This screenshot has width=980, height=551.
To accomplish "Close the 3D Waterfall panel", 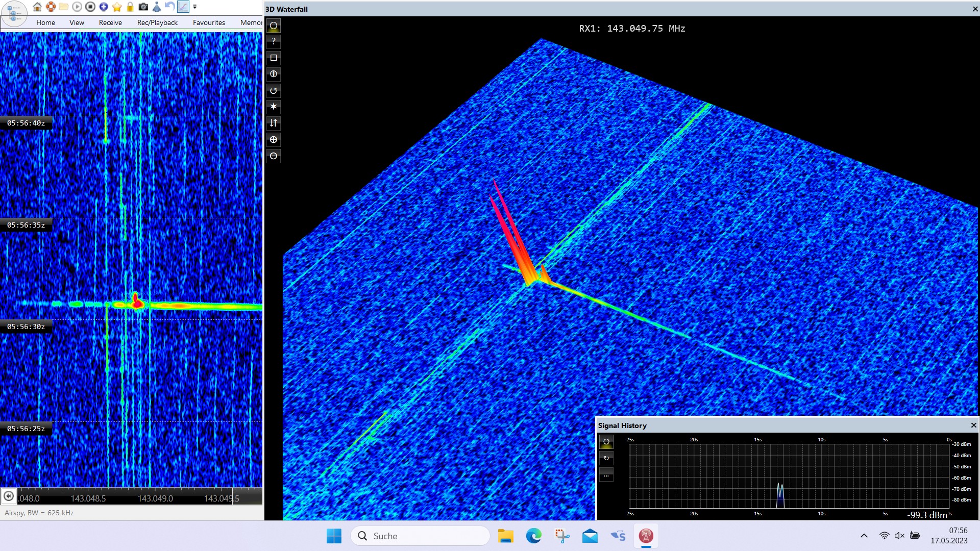I will point(975,9).
